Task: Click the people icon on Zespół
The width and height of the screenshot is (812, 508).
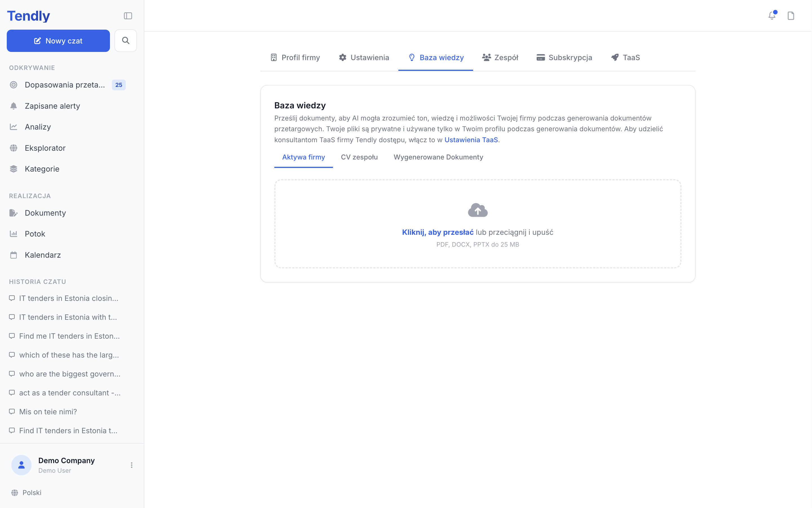Action: click(x=487, y=58)
